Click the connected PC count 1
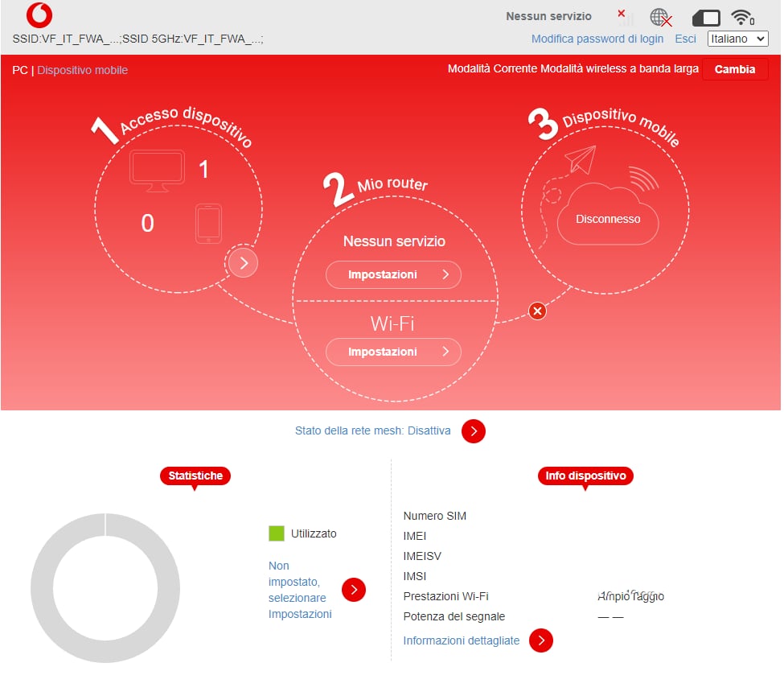Image resolution: width=784 pixels, height=696 pixels. [203, 170]
